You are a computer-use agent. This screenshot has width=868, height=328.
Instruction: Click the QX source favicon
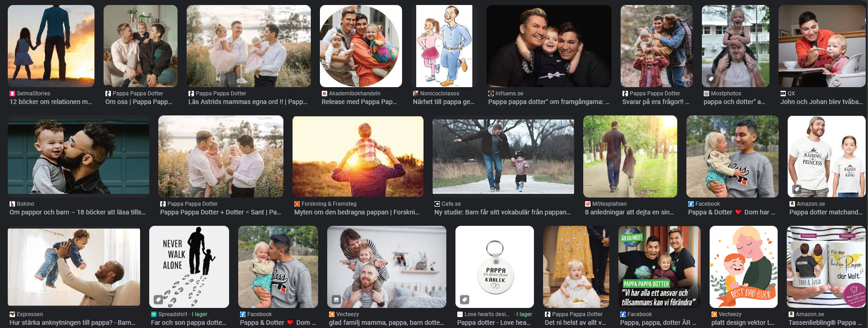(783, 94)
